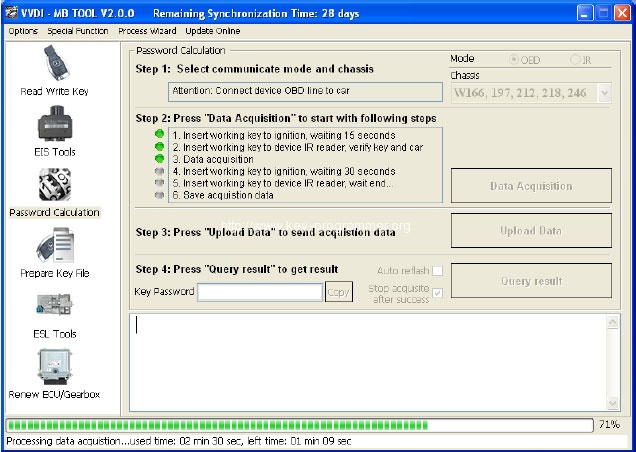
Task: Toggle Stop acquisite after success checkbox
Action: pyautogui.click(x=436, y=292)
